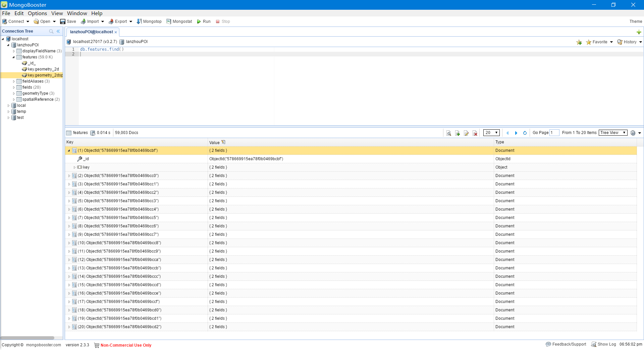The width and height of the screenshot is (644, 350).
Task: Select the key.geometry_2d index
Action: click(x=43, y=69)
